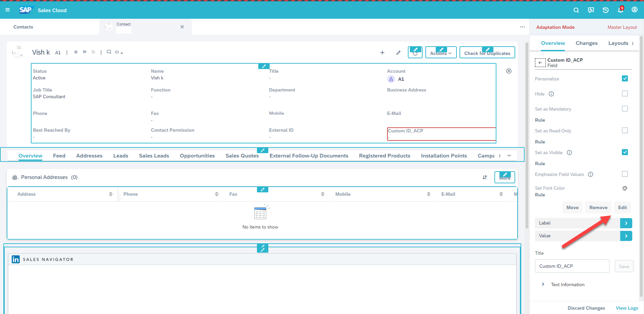Show more side panel tabs after Layouts
This screenshot has height=314, width=644.
click(x=633, y=43)
